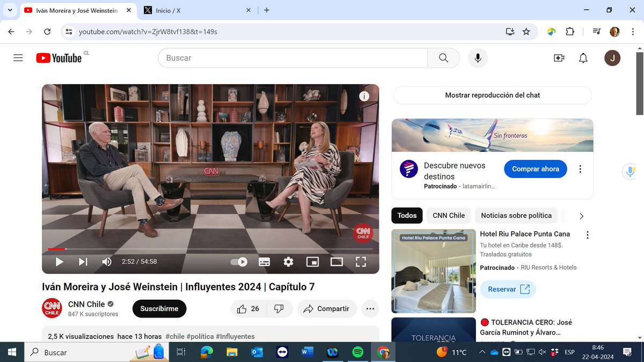Image resolution: width=644 pixels, height=362 pixels.
Task: Click the #política hashtag
Action: point(200,337)
